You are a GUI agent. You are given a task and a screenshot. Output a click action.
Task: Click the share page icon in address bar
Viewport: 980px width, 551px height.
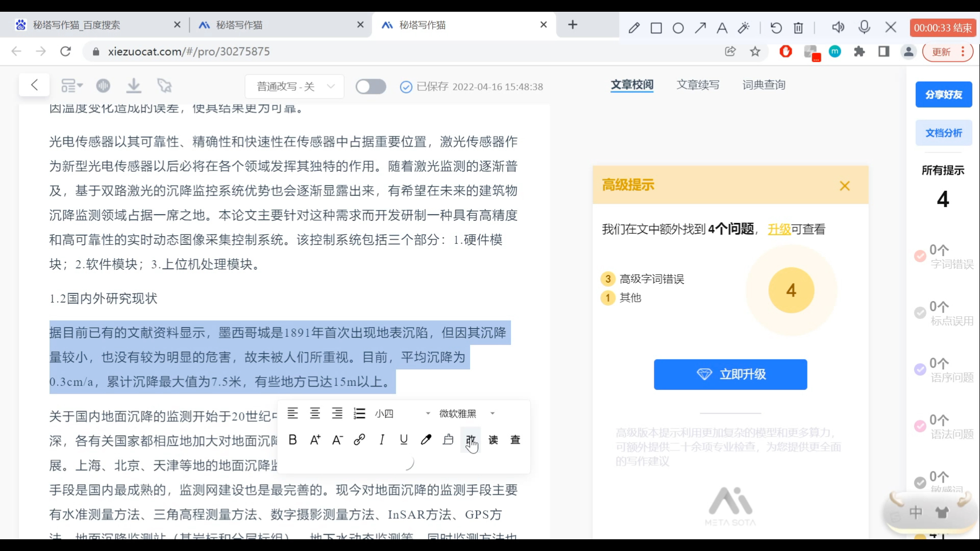tap(730, 52)
